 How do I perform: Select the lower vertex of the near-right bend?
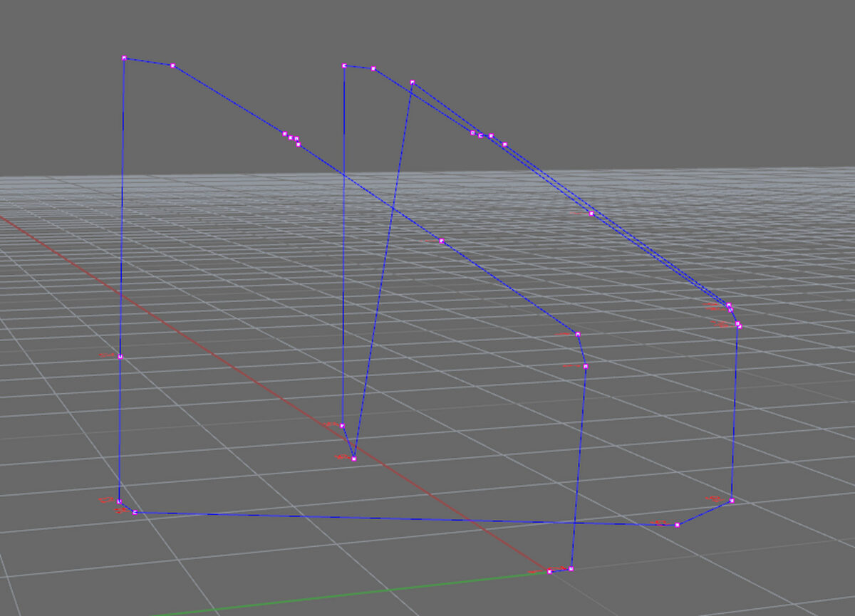tap(585, 366)
